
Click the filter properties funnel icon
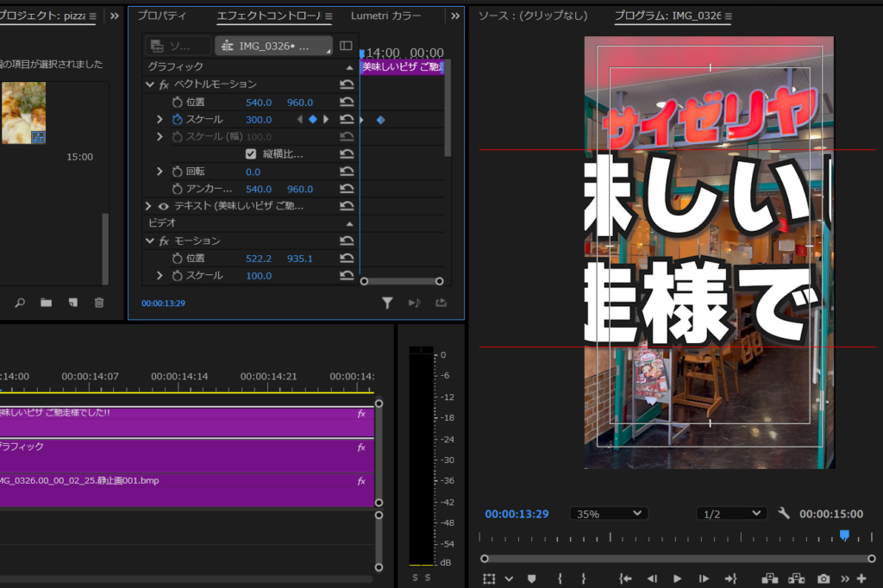tap(388, 303)
